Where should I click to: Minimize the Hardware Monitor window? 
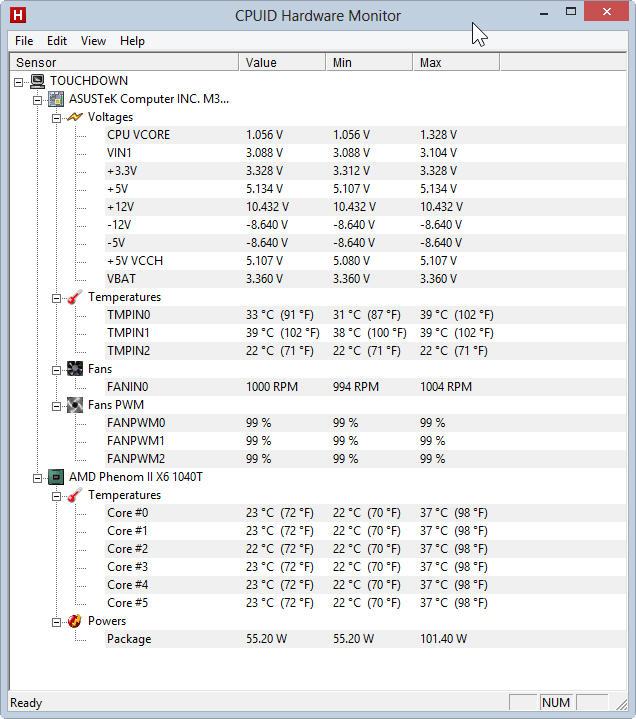click(x=544, y=12)
